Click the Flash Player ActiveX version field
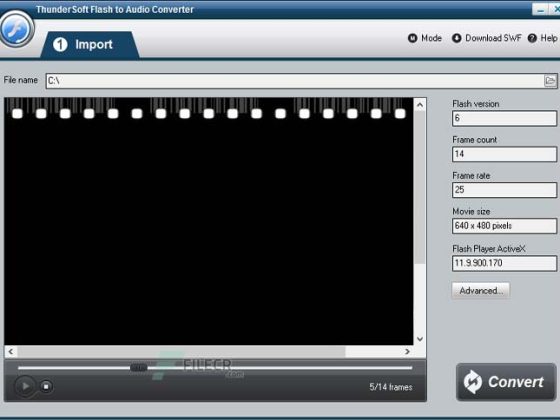Viewport: 560px width, 420px height. pyautogui.click(x=504, y=263)
